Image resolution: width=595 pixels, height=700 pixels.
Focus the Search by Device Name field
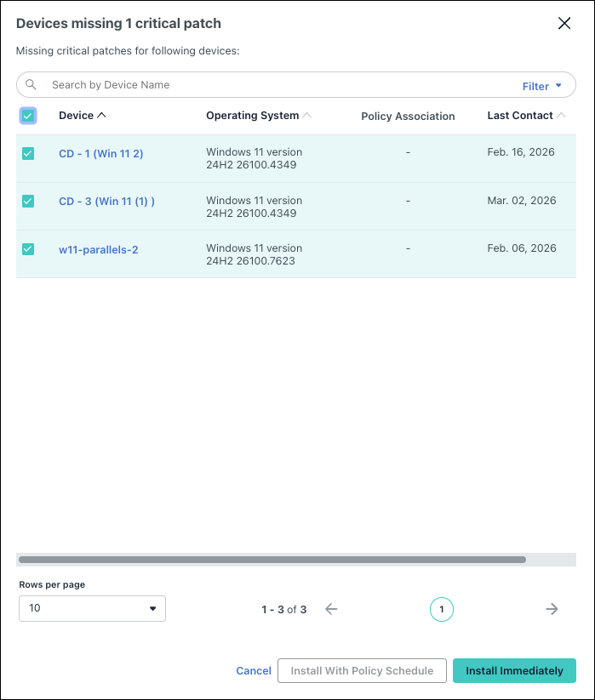tap(272, 85)
